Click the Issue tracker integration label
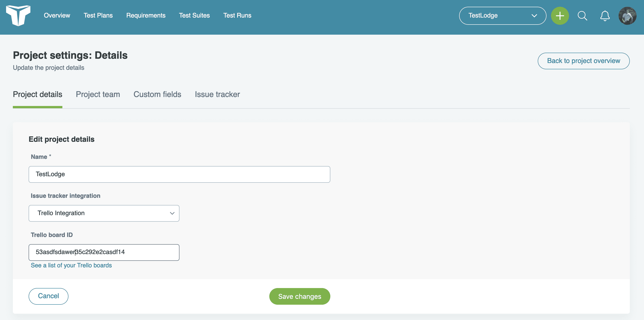The image size is (644, 320). (x=66, y=196)
